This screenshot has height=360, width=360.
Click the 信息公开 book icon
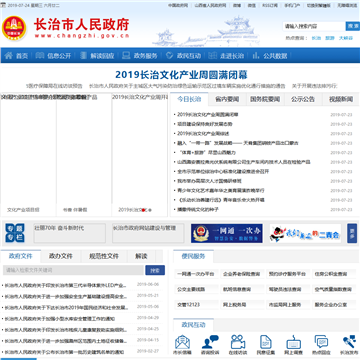(x=40, y=56)
